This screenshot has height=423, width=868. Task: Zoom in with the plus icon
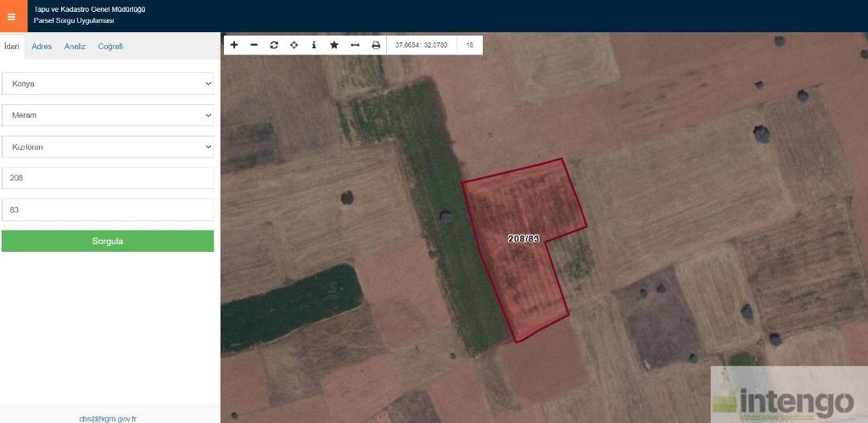pos(234,45)
